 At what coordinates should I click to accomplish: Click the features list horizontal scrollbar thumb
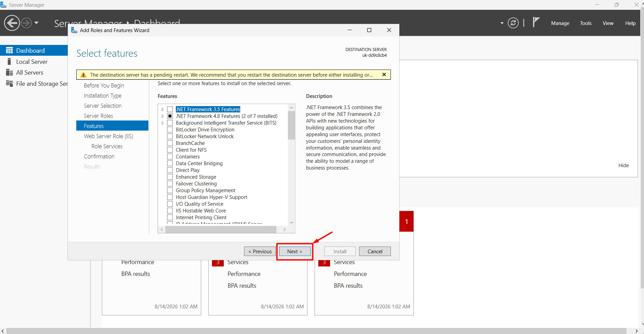click(221, 230)
